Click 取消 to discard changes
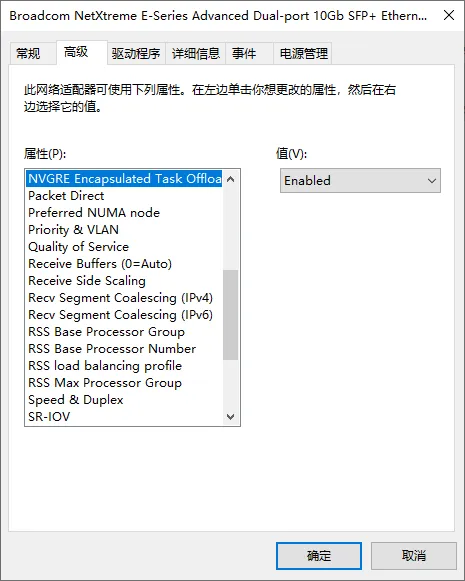The width and height of the screenshot is (465, 581). [413, 556]
